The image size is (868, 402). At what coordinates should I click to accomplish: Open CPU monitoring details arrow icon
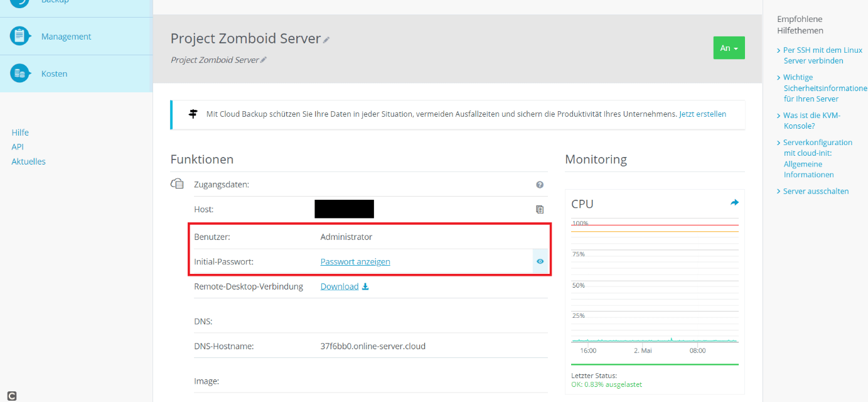pyautogui.click(x=734, y=202)
